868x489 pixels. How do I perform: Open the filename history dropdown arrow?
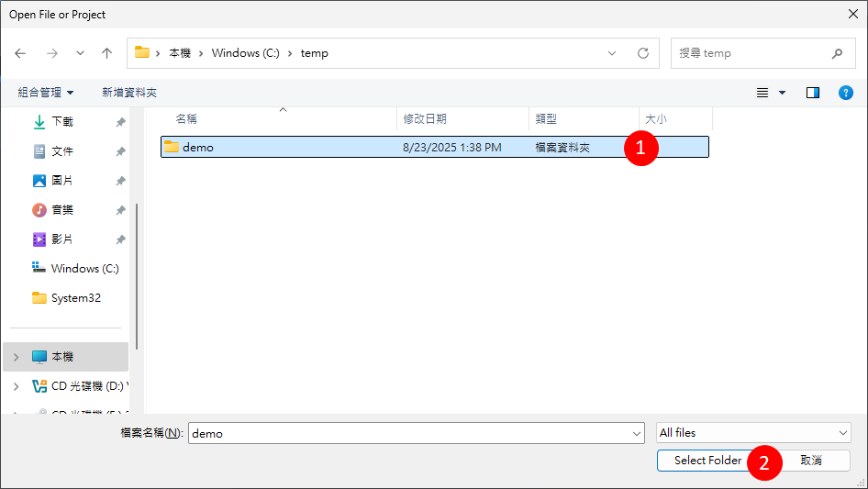(637, 433)
